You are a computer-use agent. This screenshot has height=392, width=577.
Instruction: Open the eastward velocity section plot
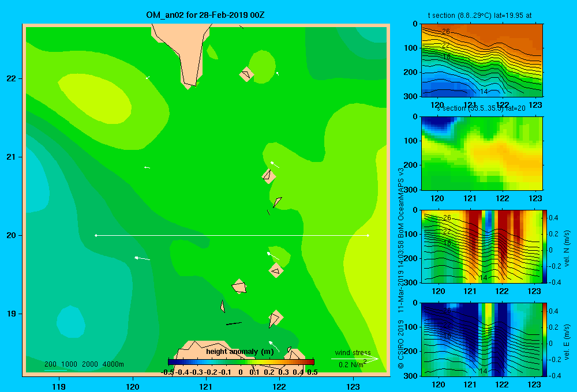pyautogui.click(x=482, y=340)
